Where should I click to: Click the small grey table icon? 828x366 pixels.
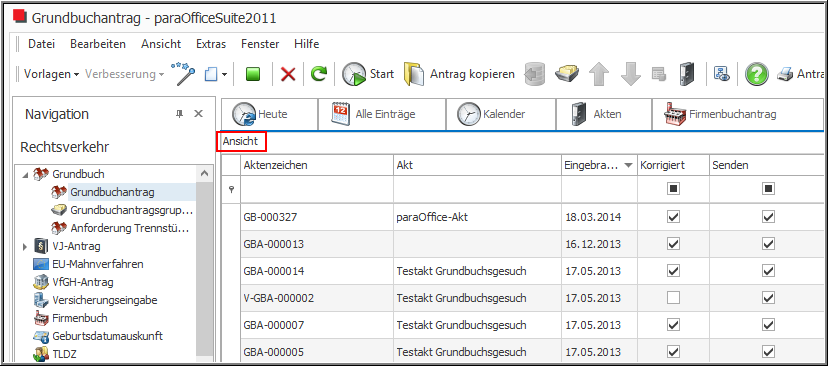[659, 74]
